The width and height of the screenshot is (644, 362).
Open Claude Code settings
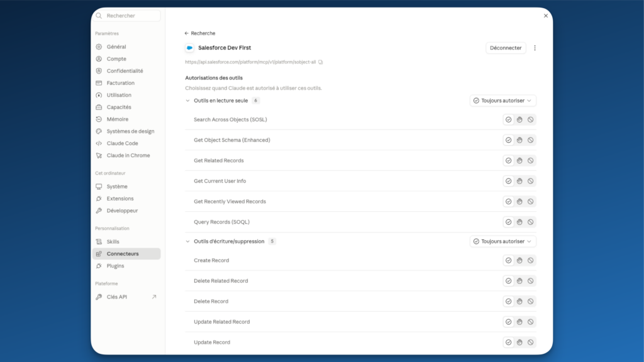(126, 143)
